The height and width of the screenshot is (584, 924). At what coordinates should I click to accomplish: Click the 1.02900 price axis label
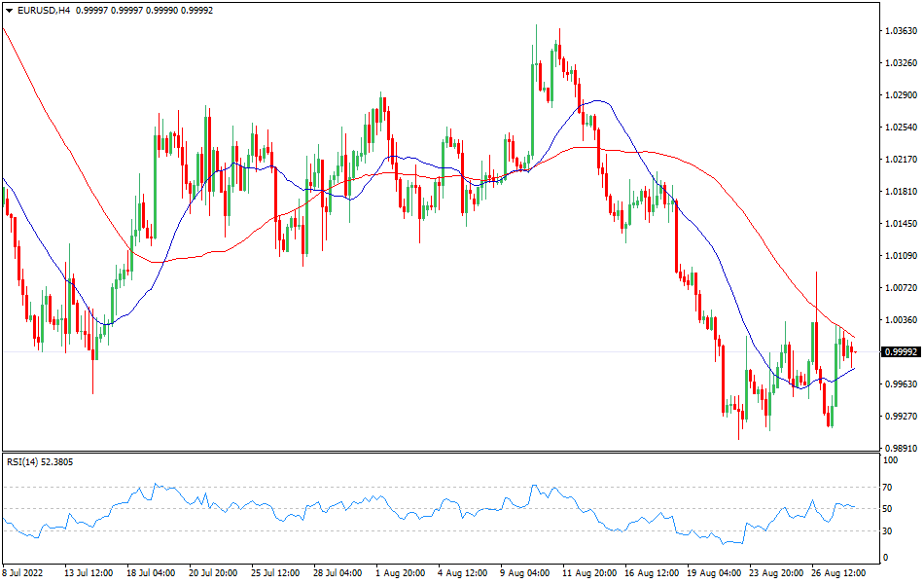pyautogui.click(x=899, y=95)
